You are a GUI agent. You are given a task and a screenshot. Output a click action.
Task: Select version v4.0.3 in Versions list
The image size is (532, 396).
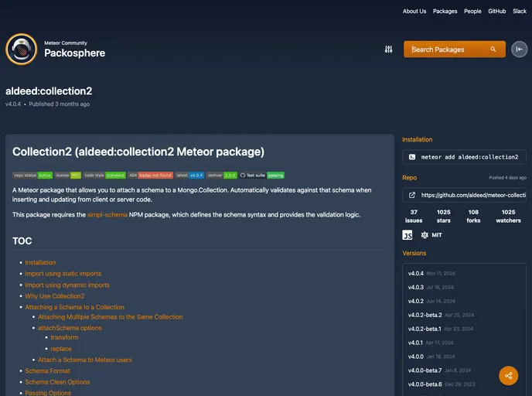point(431,287)
